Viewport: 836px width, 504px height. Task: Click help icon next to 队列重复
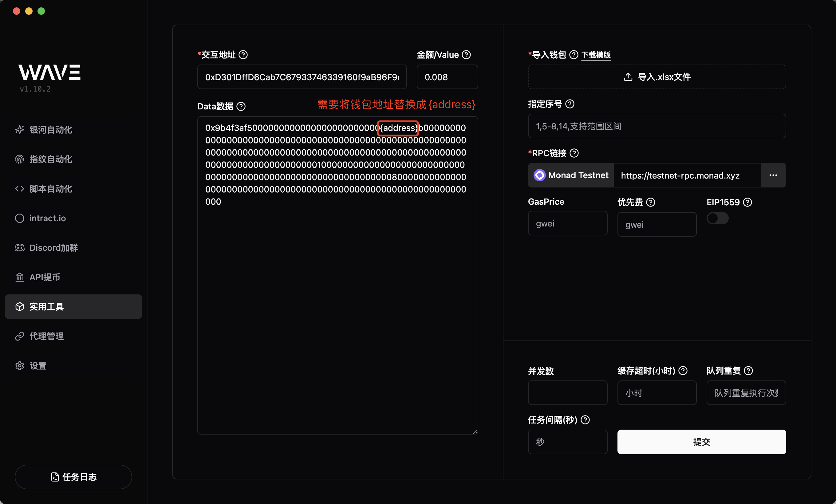coord(748,371)
